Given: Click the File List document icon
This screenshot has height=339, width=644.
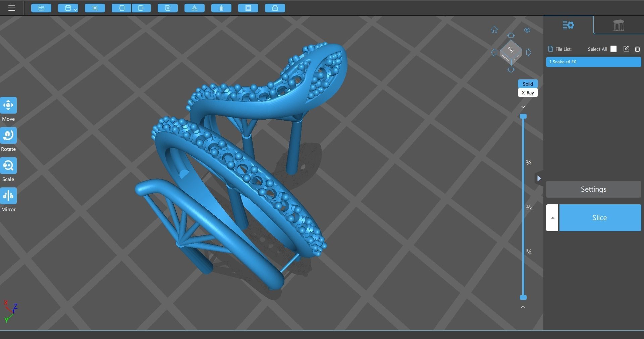Looking at the screenshot, I should point(550,49).
